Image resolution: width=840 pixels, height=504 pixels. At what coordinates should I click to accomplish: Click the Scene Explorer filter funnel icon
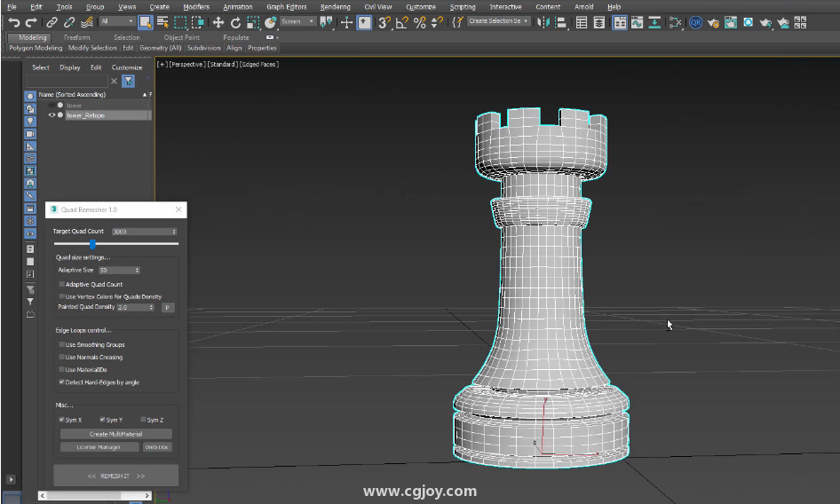click(x=128, y=81)
